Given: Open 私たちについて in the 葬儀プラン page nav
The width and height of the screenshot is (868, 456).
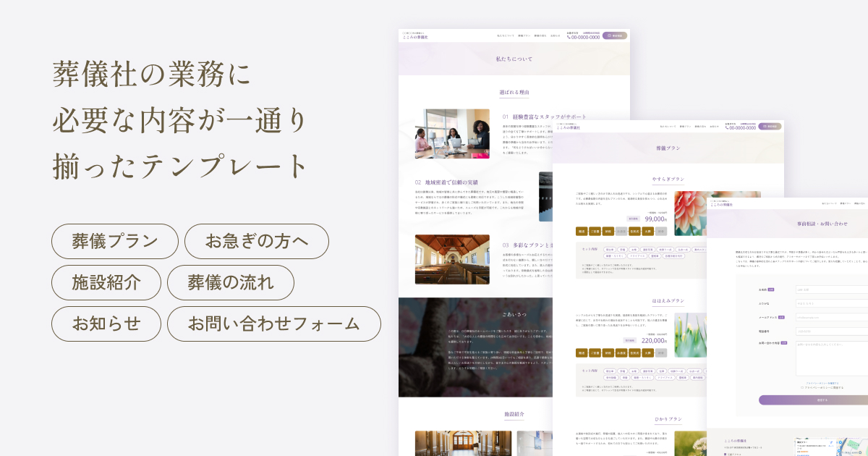Looking at the screenshot, I should (x=668, y=127).
